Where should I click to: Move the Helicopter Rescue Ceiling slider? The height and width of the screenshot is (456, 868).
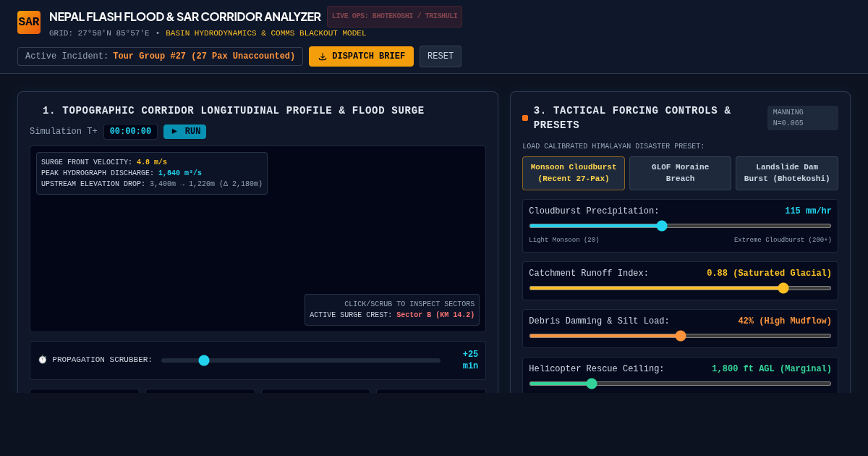[x=680, y=384]
